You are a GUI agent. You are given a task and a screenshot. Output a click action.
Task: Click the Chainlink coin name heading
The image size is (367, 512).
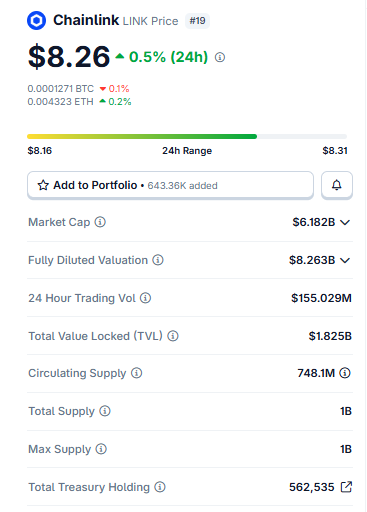pyautogui.click(x=86, y=20)
